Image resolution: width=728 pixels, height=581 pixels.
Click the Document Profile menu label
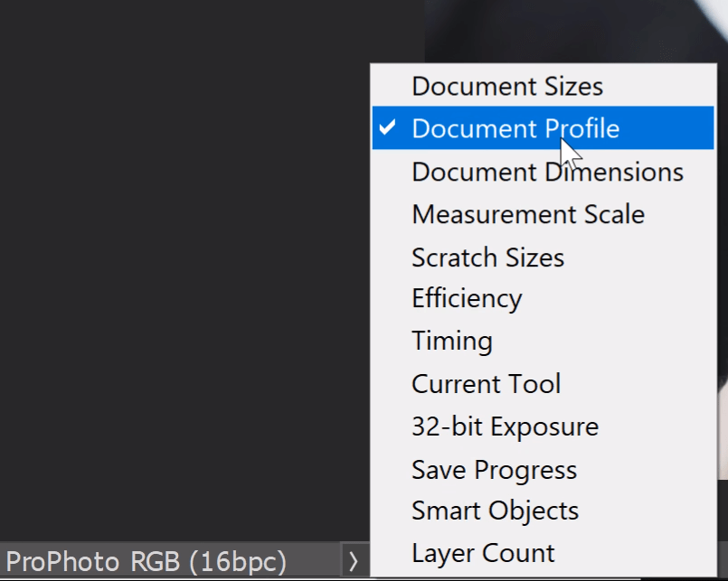tap(515, 128)
